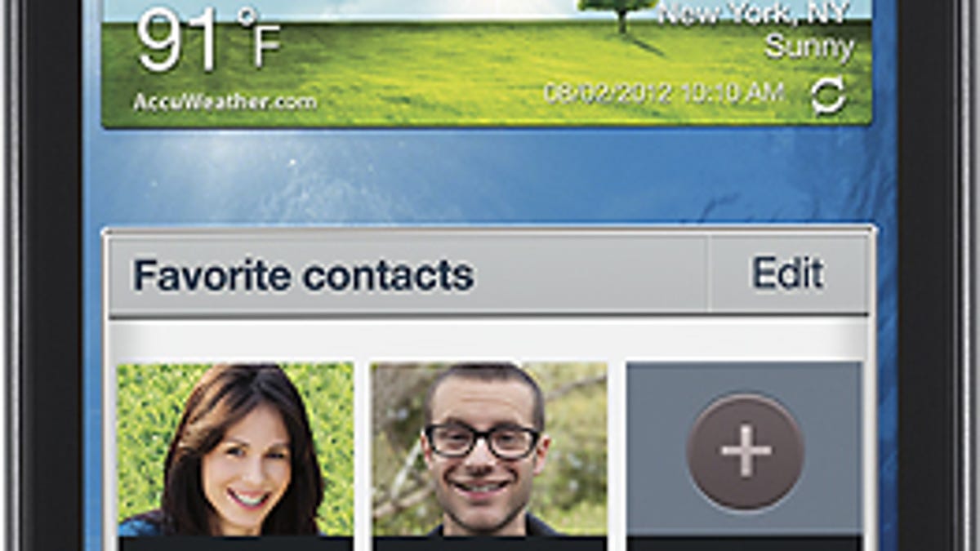Tap Edit in the Favorite contacts header

pos(787,273)
